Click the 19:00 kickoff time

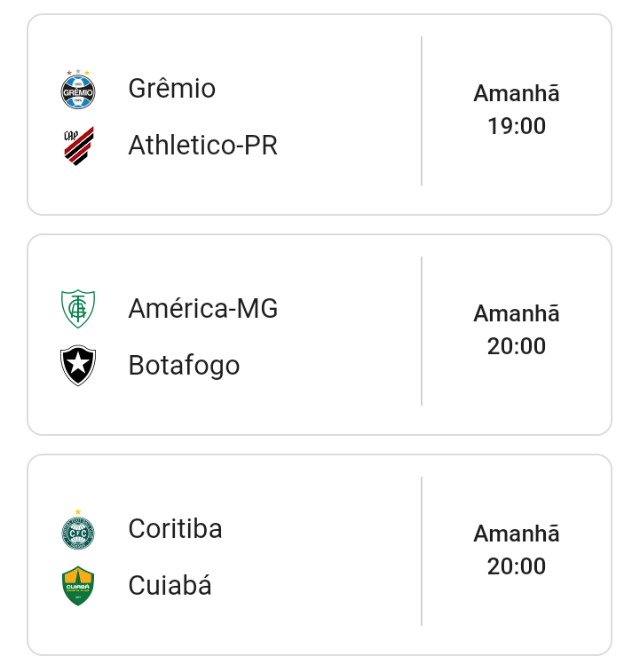[517, 126]
